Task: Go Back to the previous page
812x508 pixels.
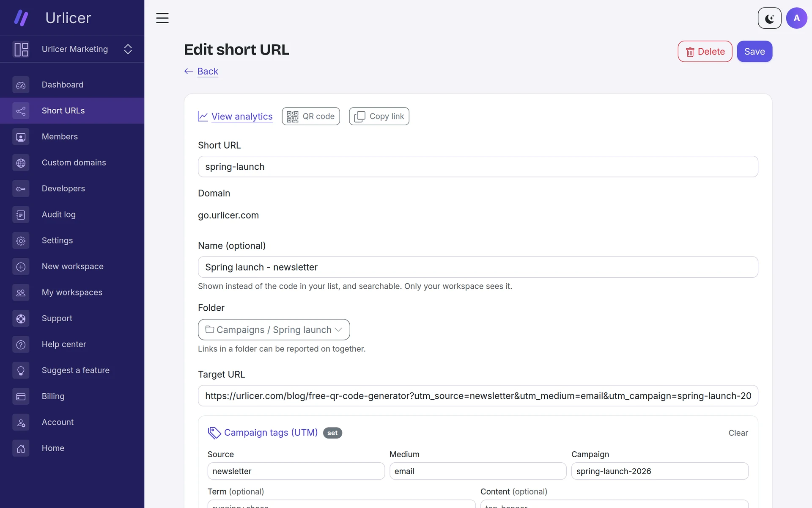Action: 201,71
